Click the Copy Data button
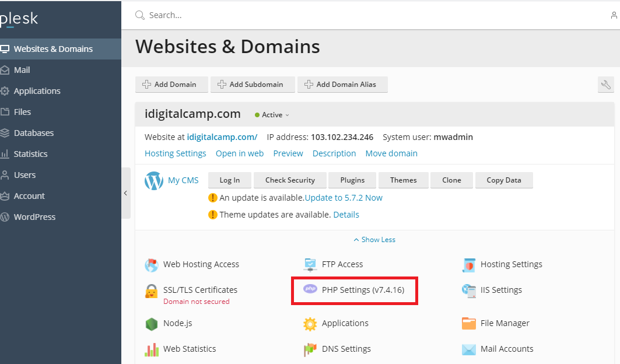620x364 pixels. [x=504, y=180]
